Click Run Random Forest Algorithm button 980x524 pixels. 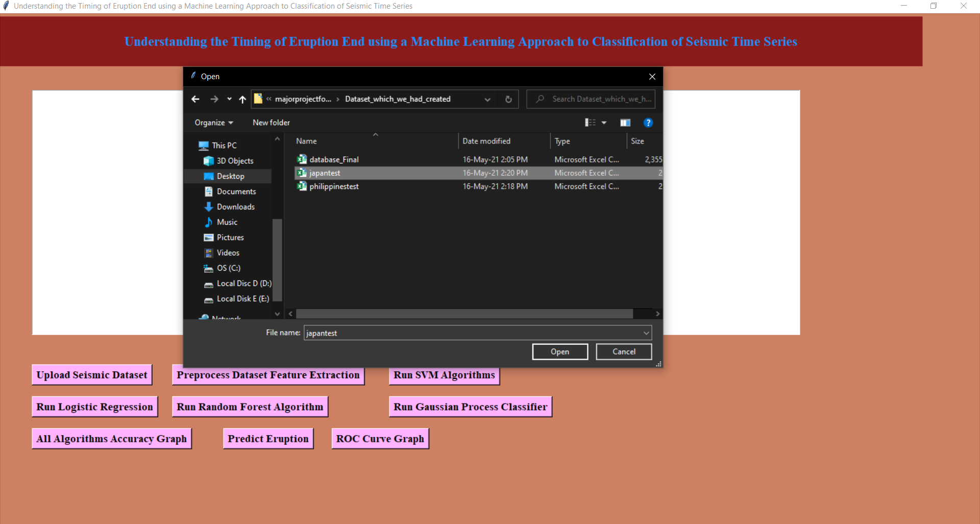coord(250,407)
